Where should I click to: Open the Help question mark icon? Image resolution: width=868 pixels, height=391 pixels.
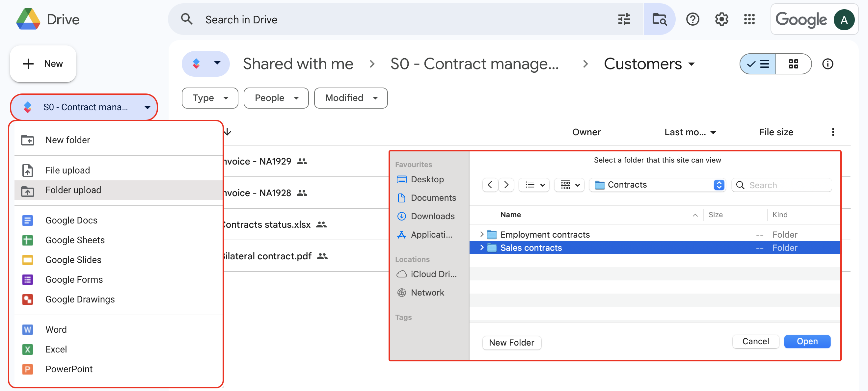coord(692,19)
